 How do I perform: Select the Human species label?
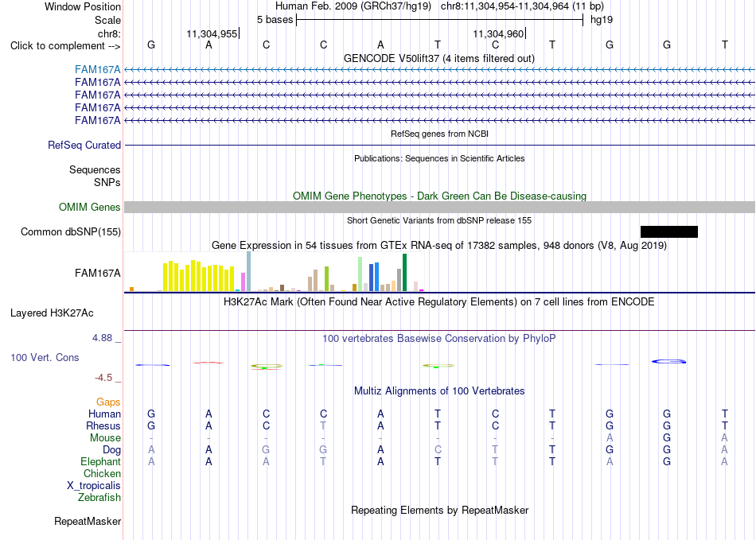104,414
